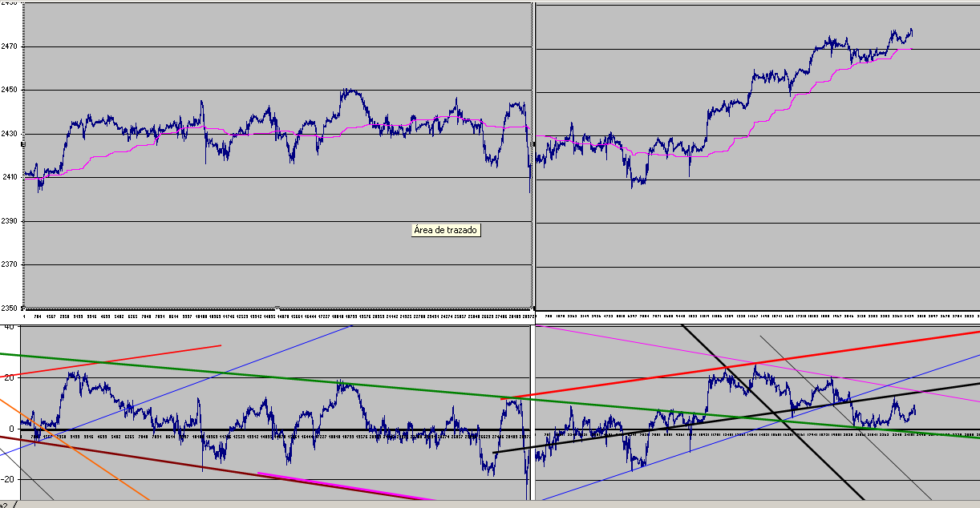Select the 2350 value-axis label
980x508 pixels.
(9, 308)
